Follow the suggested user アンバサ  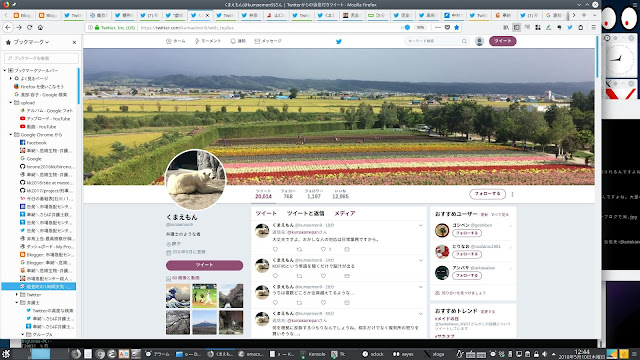pyautogui.click(x=467, y=276)
